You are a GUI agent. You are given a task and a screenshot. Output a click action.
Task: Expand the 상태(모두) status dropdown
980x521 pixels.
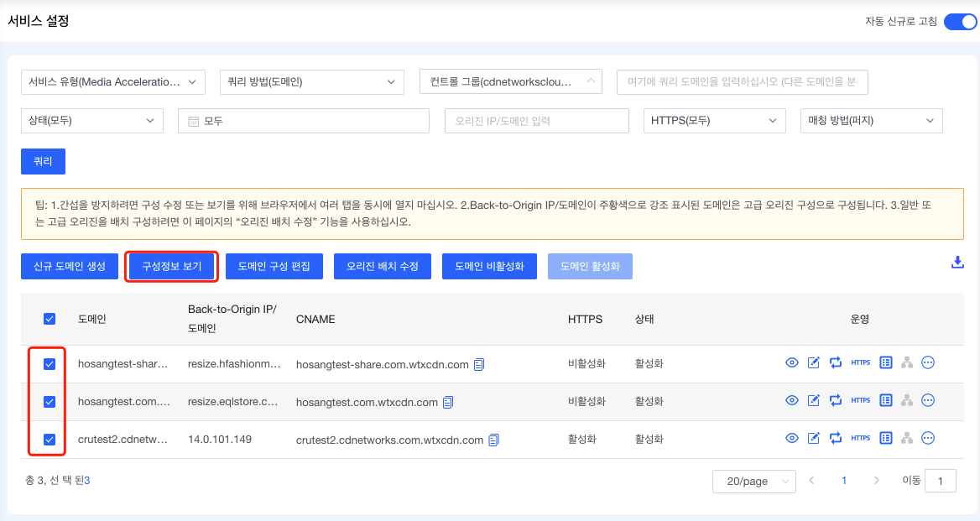(91, 121)
